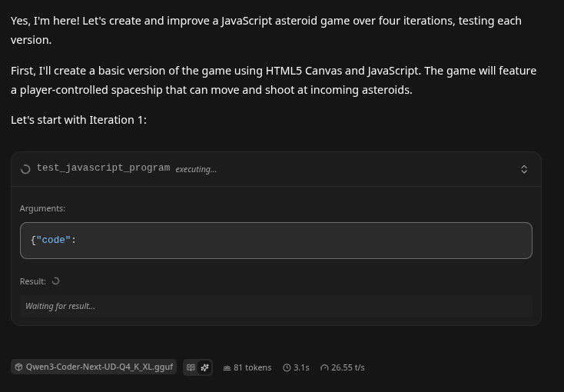Click the "Let's start with Iteration 1:" line
564x392 pixels.
pyautogui.click(x=78, y=120)
